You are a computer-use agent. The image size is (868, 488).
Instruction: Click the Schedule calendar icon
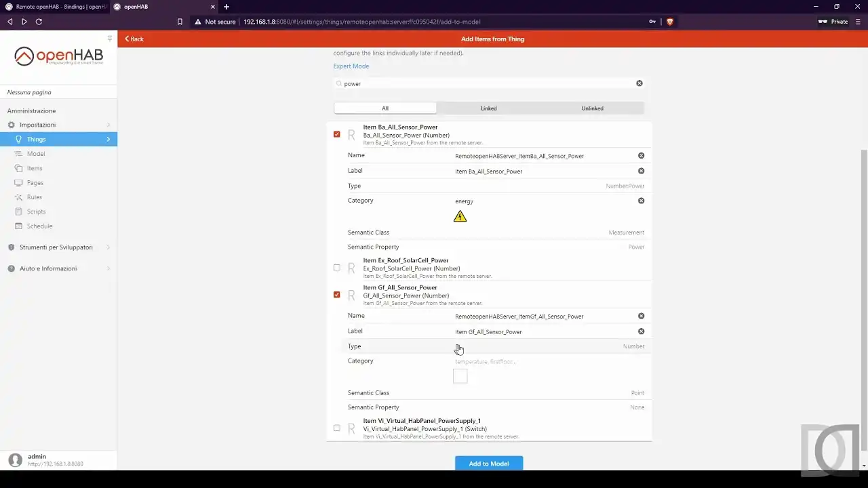click(x=18, y=226)
